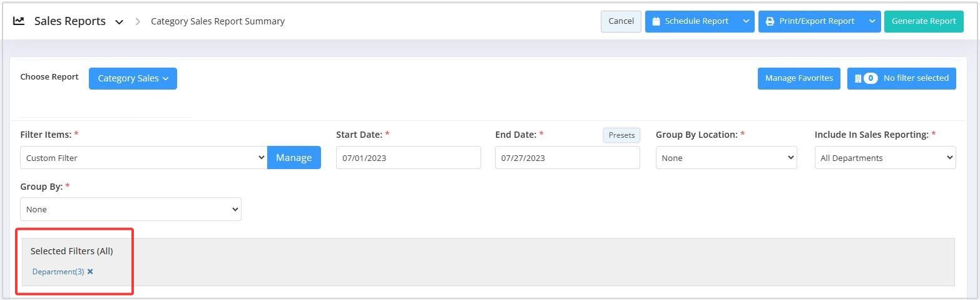Viewport: 980px width, 300px height.
Task: Click the Generate Report button
Action: click(923, 21)
